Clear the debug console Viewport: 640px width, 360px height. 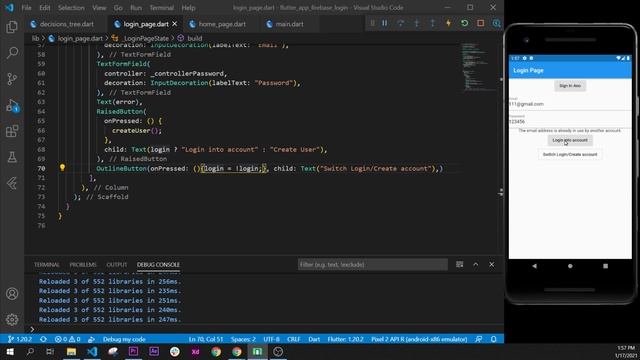coord(460,264)
